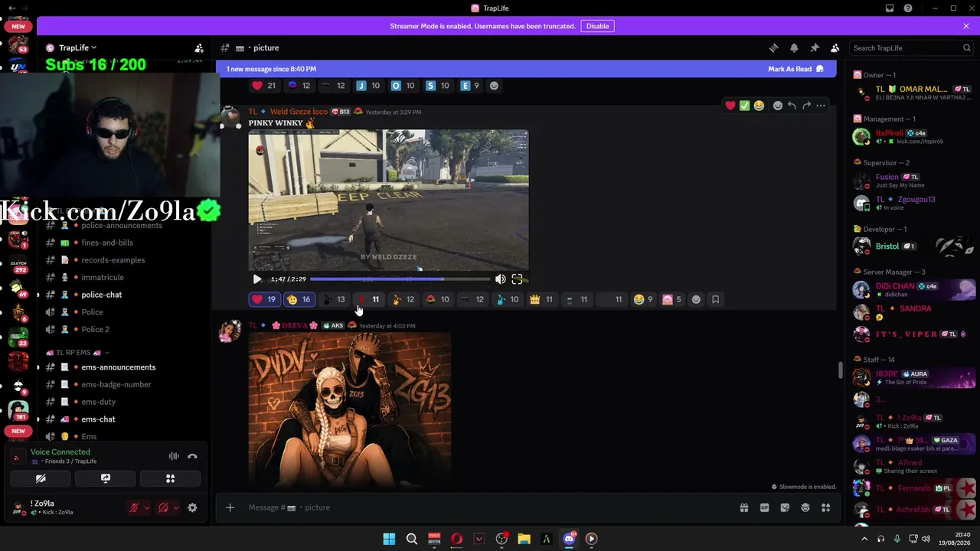Open the DEEVA artwork image
This screenshot has height=551, width=980.
[350, 409]
